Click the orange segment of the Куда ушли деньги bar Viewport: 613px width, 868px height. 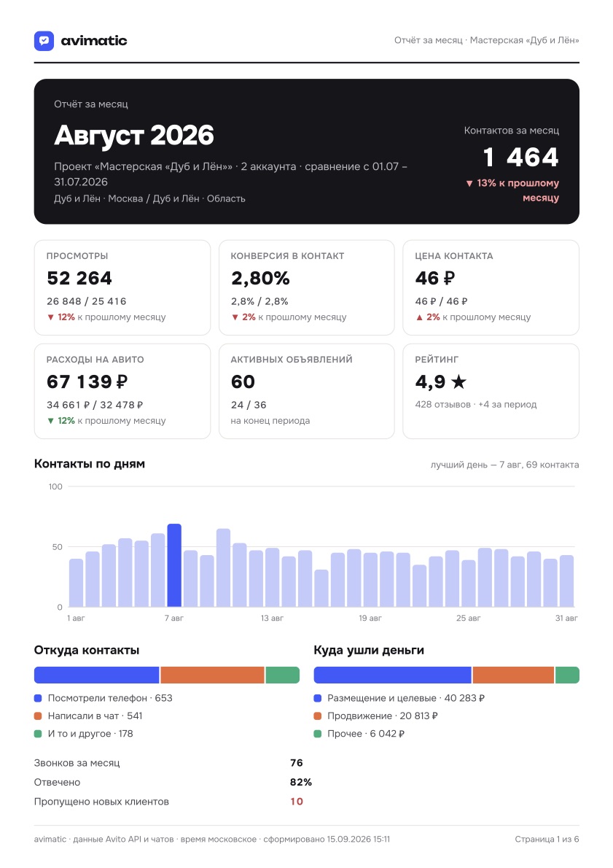pyautogui.click(x=513, y=675)
